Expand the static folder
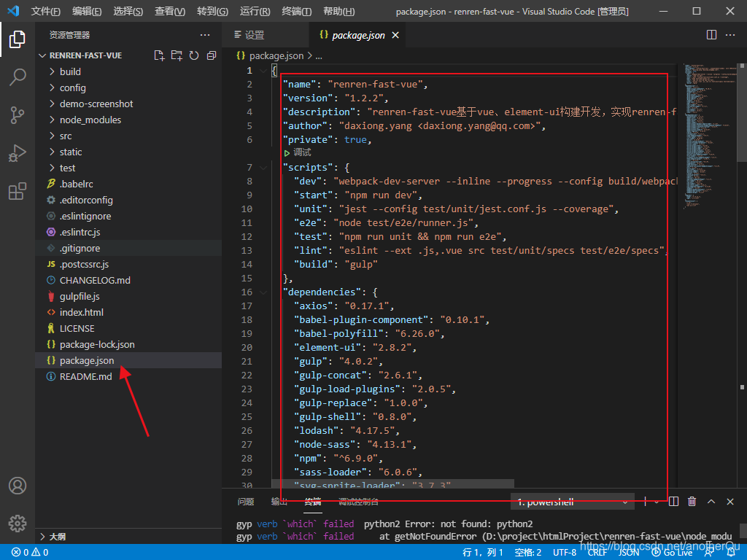 coord(71,152)
